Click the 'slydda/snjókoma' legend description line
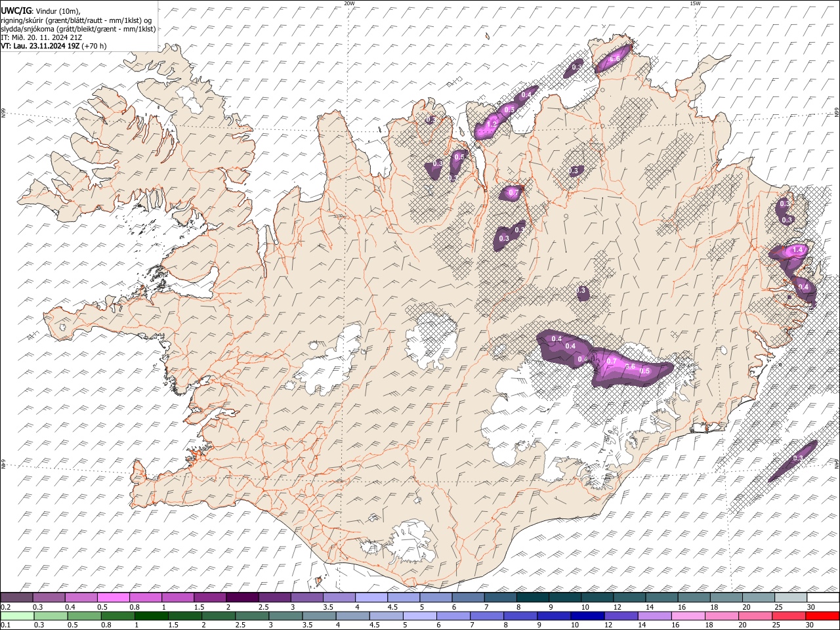 pos(78,29)
